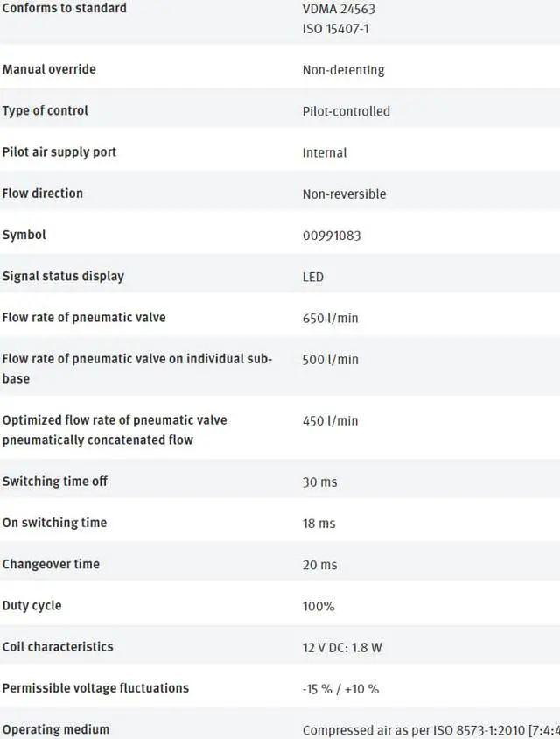Click the '100%' duty cycle value

(x=318, y=606)
